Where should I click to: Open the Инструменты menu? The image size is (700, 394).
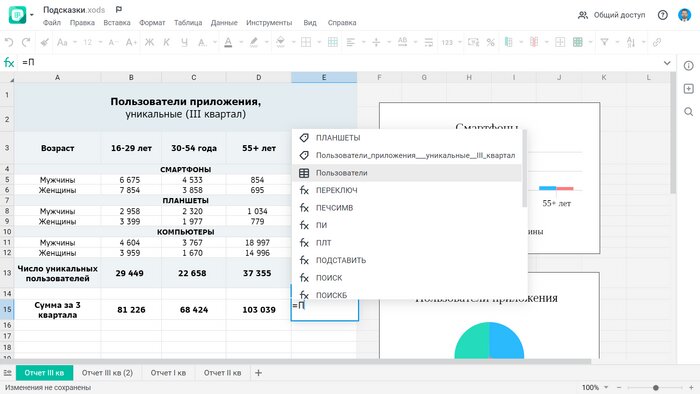pyautogui.click(x=269, y=22)
